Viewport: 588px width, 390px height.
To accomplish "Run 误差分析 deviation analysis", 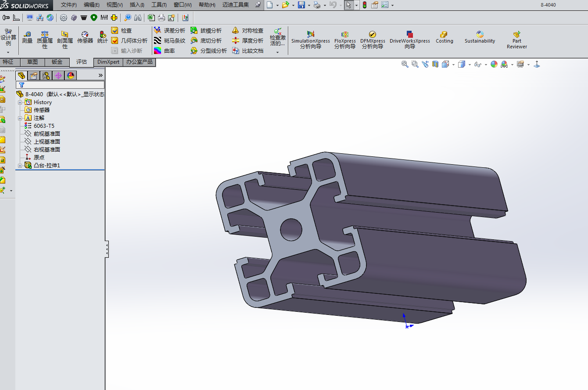I will [x=169, y=30].
